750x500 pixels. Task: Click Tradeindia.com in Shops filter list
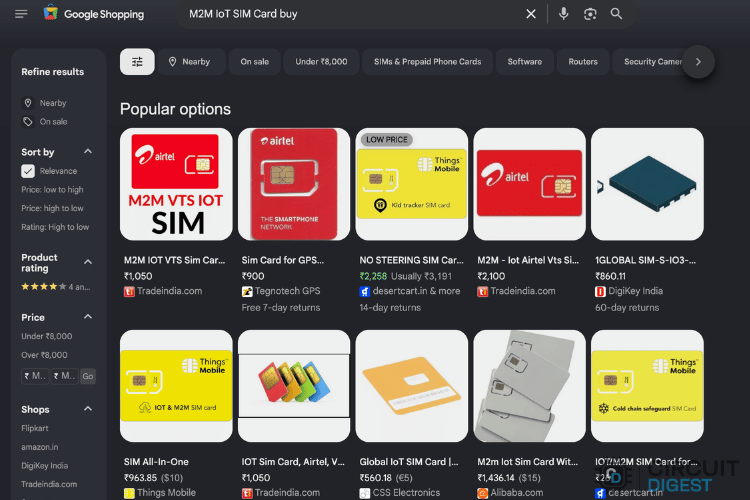(49, 484)
